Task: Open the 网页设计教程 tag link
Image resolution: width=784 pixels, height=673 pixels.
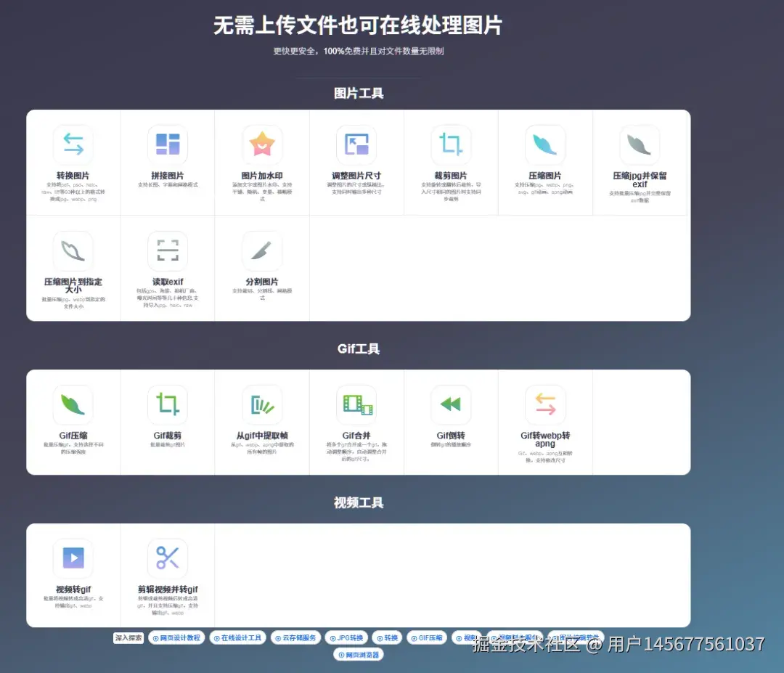Action: (x=180, y=637)
